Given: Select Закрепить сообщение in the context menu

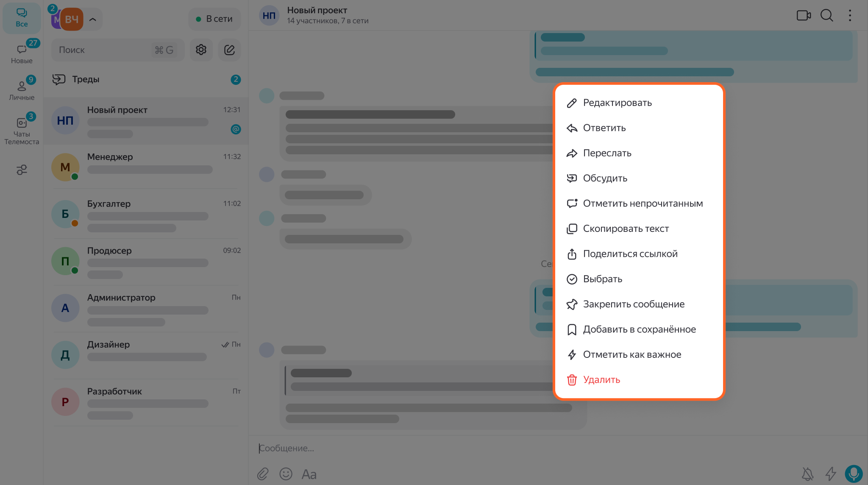Looking at the screenshot, I should [633, 304].
